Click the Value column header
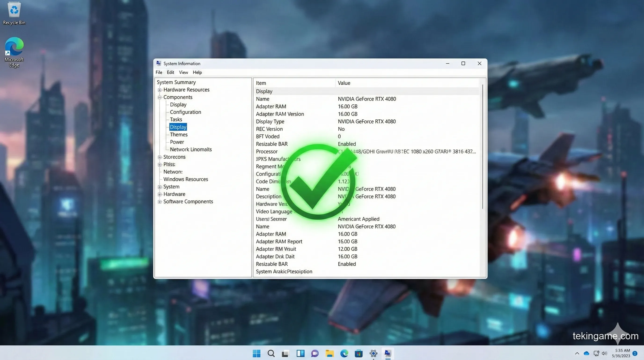This screenshot has height=360, width=644. click(x=344, y=83)
